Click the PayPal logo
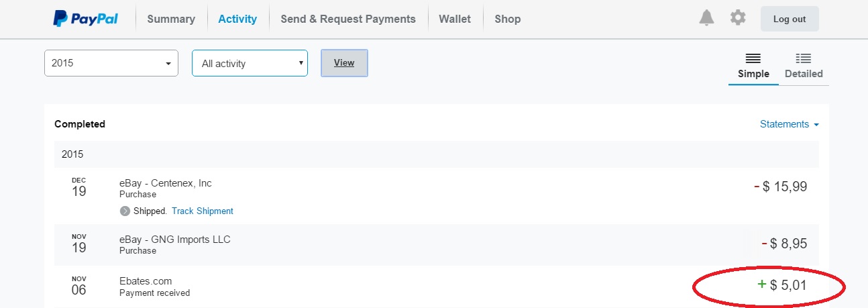Image resolution: width=868 pixels, height=308 pixels. click(86, 19)
